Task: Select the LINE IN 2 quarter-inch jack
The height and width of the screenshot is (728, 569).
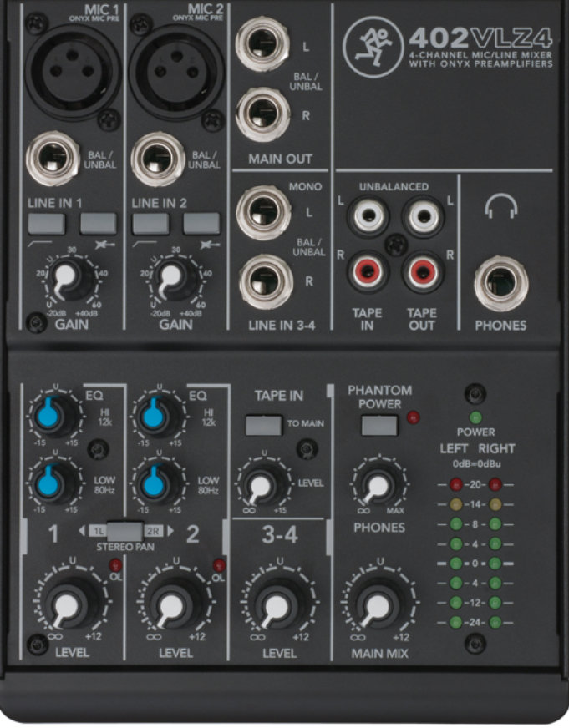Action: (x=158, y=159)
